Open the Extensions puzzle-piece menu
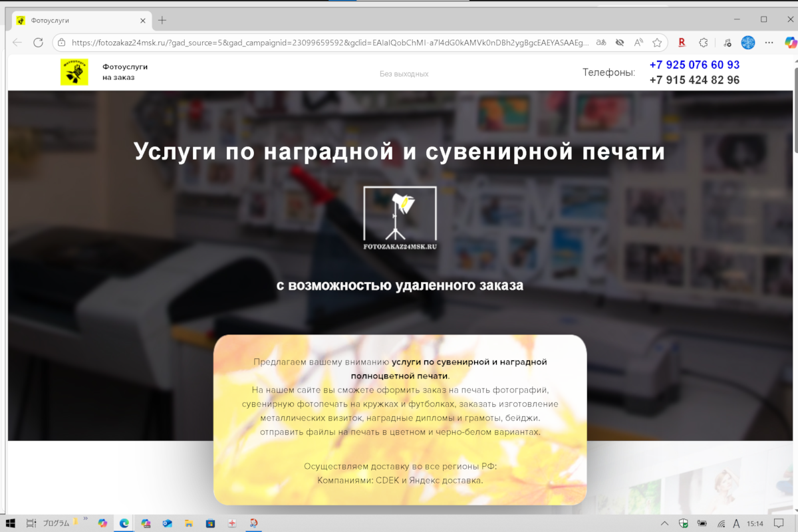This screenshot has width=798, height=532. (703, 42)
